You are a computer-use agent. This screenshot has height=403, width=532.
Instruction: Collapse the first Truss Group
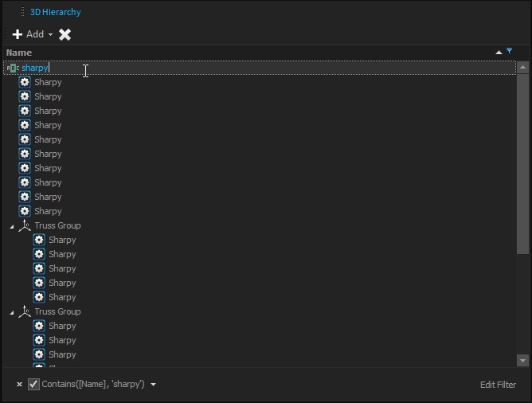tap(12, 226)
